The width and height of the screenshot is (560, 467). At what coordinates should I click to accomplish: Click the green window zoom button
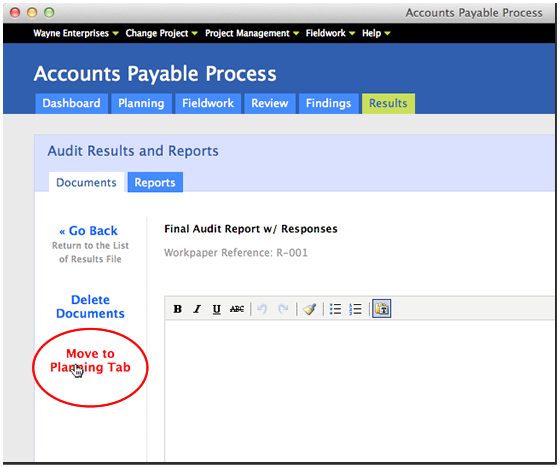(49, 13)
